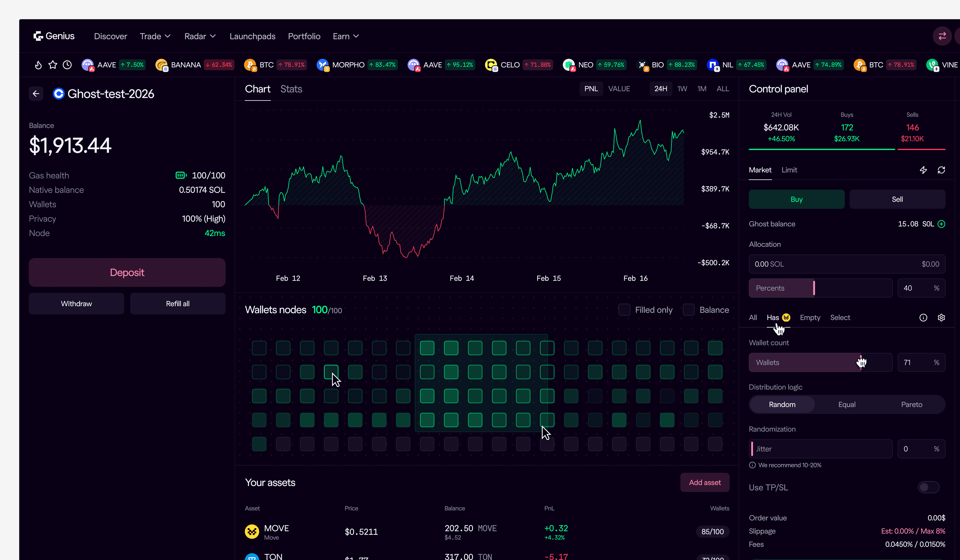
Task: Click the Wallets count slider
Action: 820,362
